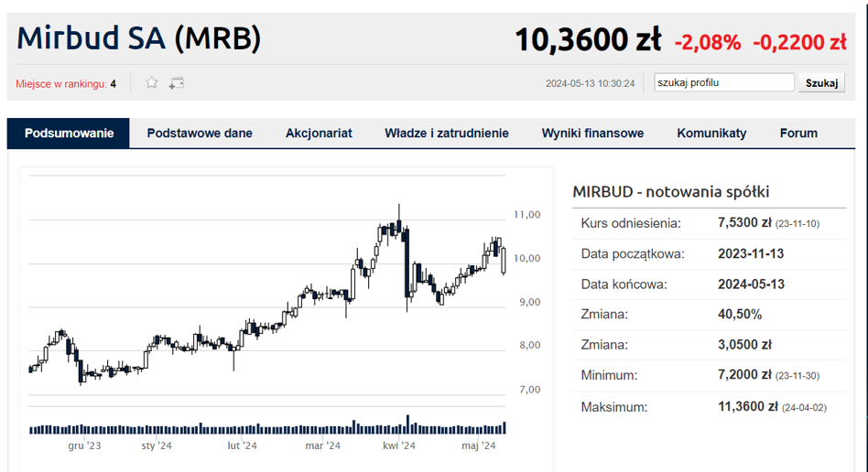Click Kurs odniesienia value 7,5300 zł
Image resolution: width=868 pixels, height=472 pixels.
[744, 222]
